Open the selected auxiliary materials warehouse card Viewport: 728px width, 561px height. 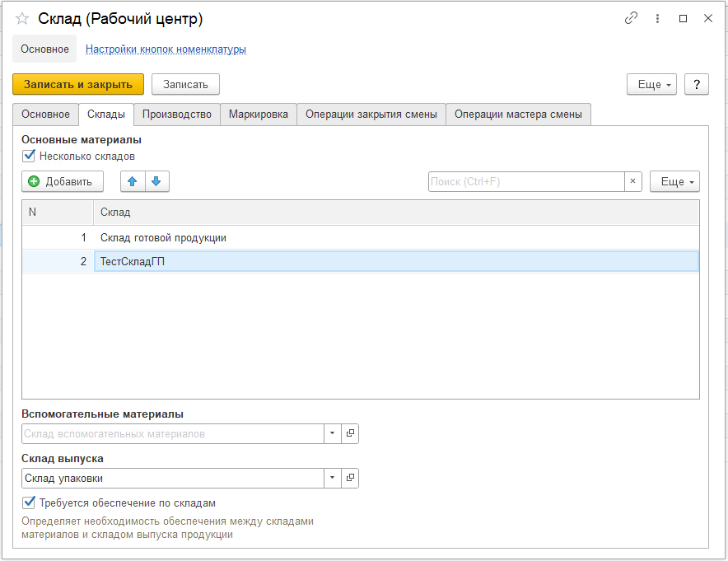click(350, 433)
